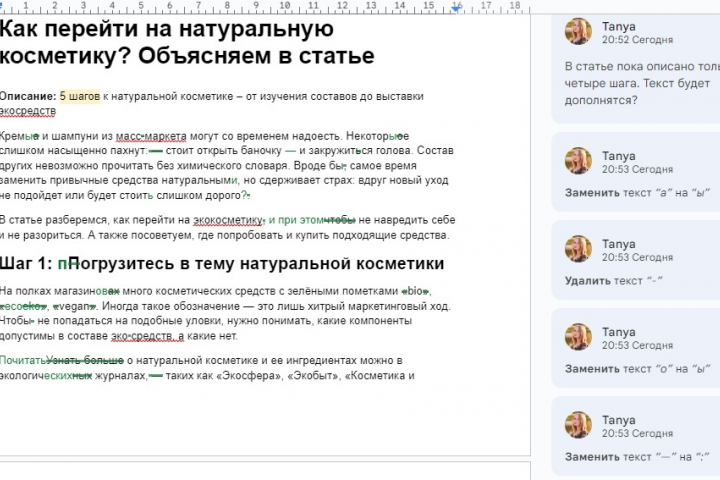Click the heading 'Шаг 1: Погрузитесь в тему'
Viewport: 720px width, 480px height.
tap(222, 264)
